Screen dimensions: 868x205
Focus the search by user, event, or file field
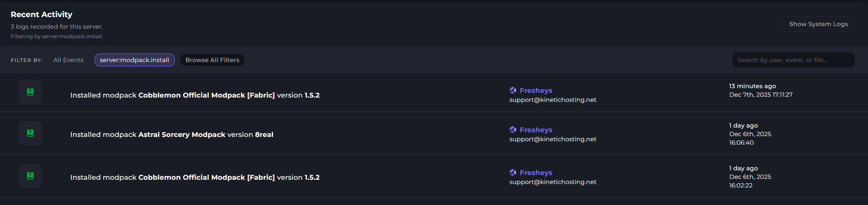pos(793,60)
